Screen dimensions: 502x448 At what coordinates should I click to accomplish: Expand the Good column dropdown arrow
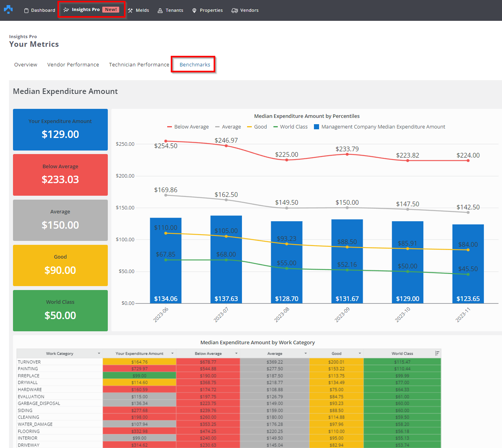point(360,353)
